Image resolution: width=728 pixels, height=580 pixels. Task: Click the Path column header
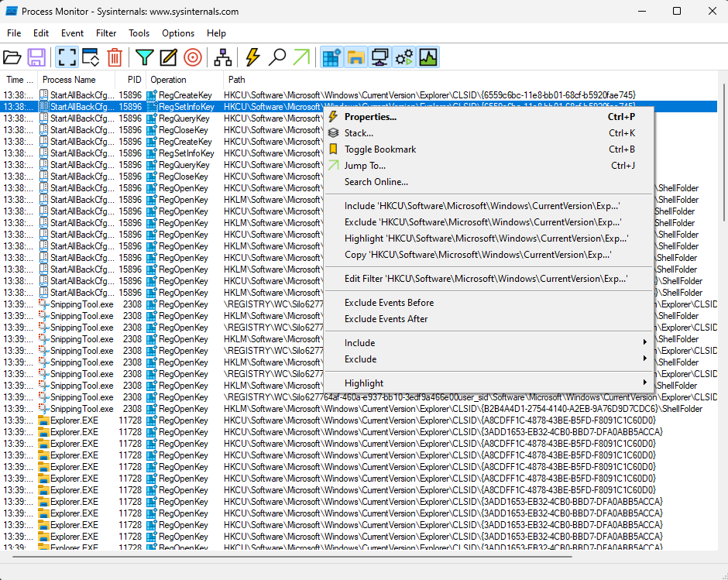pyautogui.click(x=472, y=80)
